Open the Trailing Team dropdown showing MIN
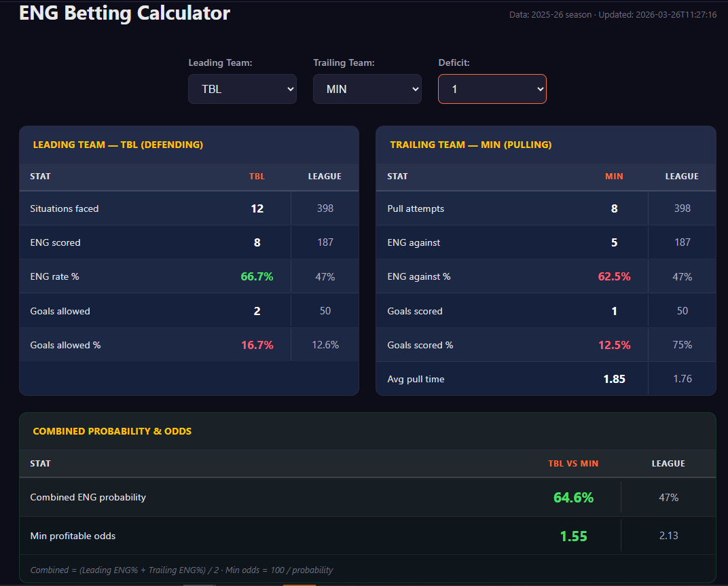 click(367, 89)
